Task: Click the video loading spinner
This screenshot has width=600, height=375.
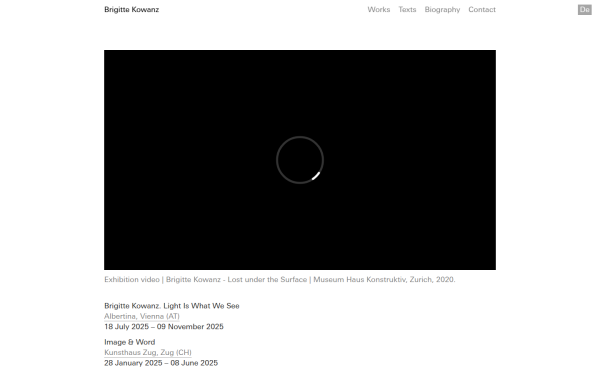Action: pyautogui.click(x=300, y=160)
